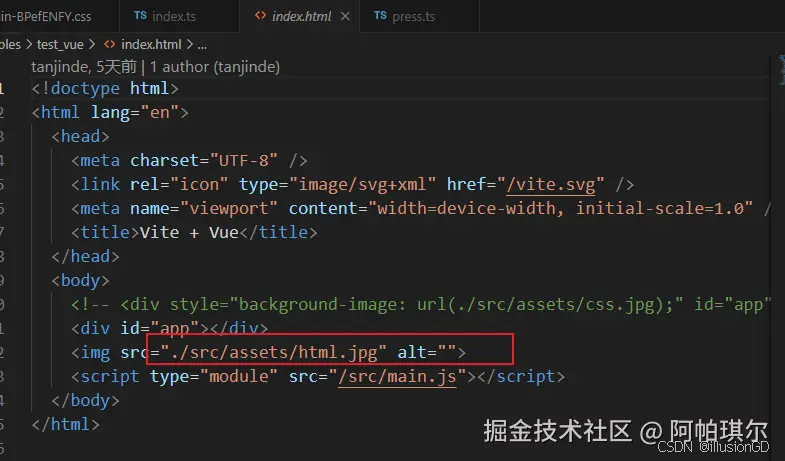
Task: Click the TypeScript icon on press.ts tab
Action: 380,16
